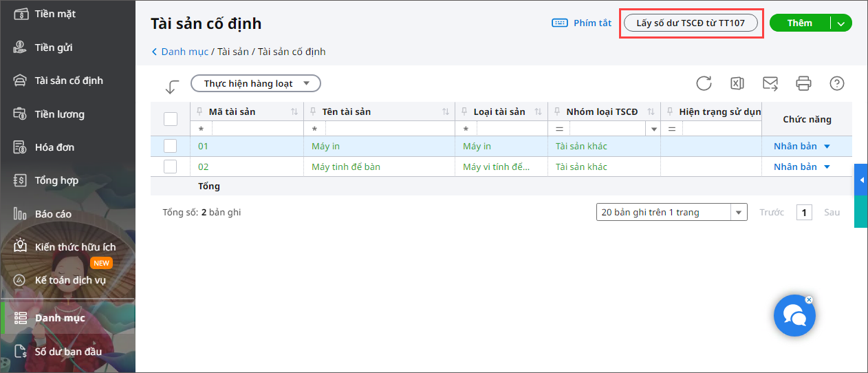Viewport: 868px width, 373px height.
Task: Click Lấy số dư TSCĐ từ TT107 button
Action: point(691,23)
